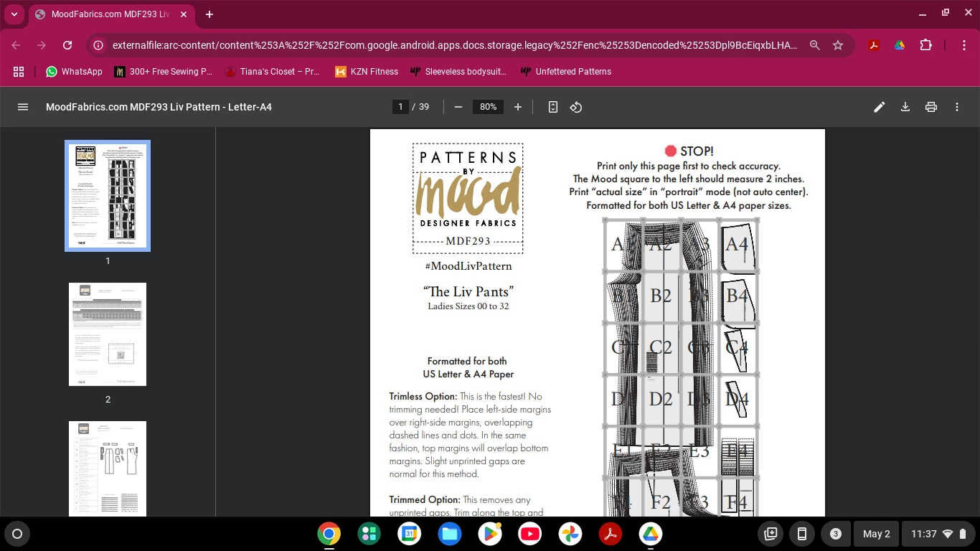Viewport: 980px width, 551px height.
Task: Open Adobe Acrobat extension icon
Action: pos(874,45)
